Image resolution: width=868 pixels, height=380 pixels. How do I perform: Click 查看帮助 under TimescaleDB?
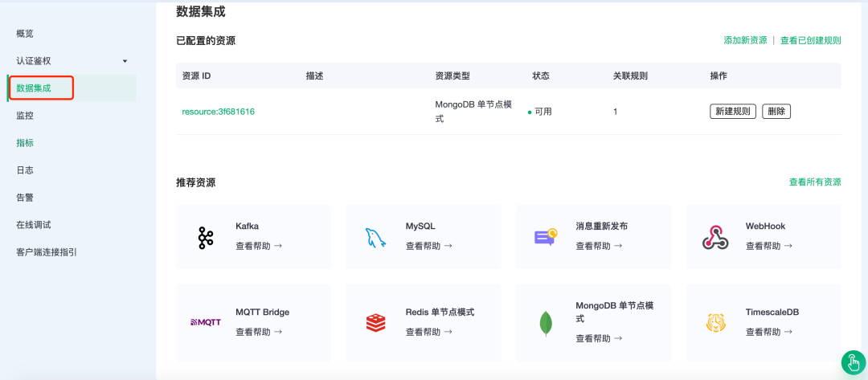769,332
